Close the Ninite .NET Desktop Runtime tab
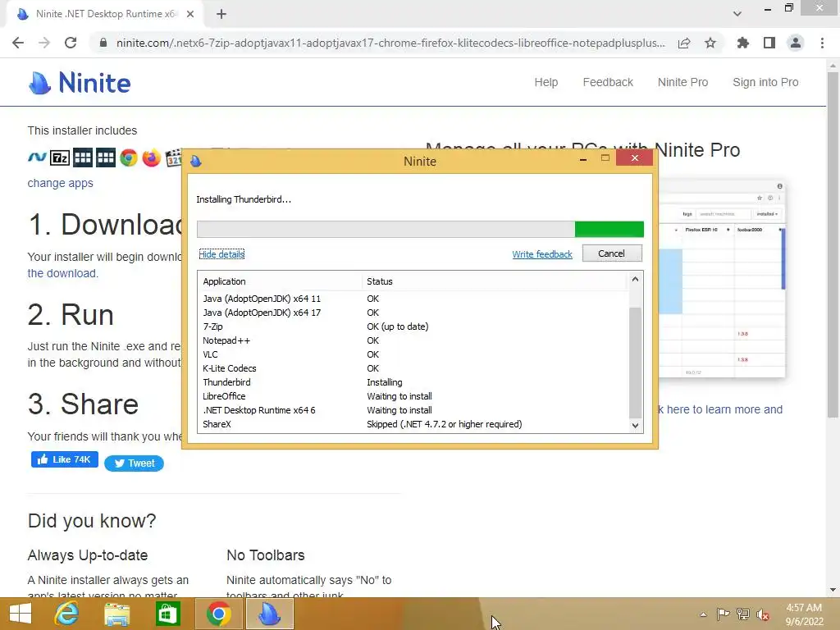 click(x=190, y=14)
